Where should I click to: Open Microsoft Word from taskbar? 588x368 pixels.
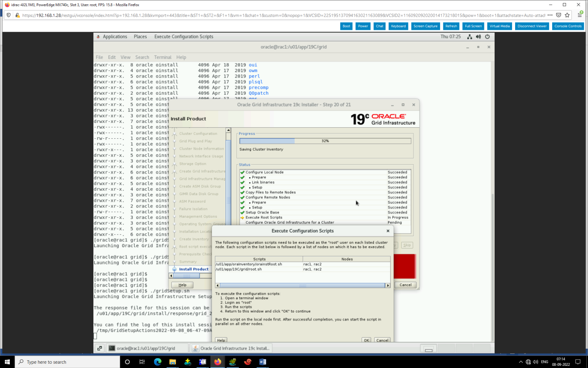[x=263, y=362]
